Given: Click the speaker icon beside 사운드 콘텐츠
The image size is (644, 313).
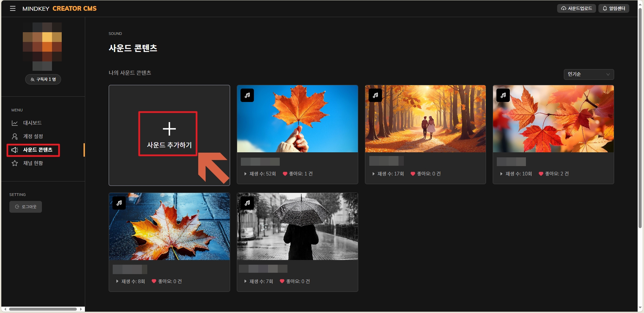Looking at the screenshot, I should tap(15, 150).
